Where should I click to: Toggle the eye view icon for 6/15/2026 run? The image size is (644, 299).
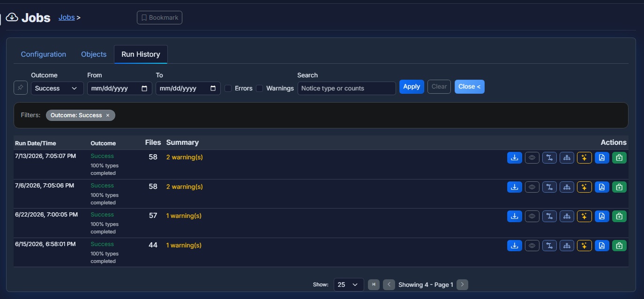(532, 246)
